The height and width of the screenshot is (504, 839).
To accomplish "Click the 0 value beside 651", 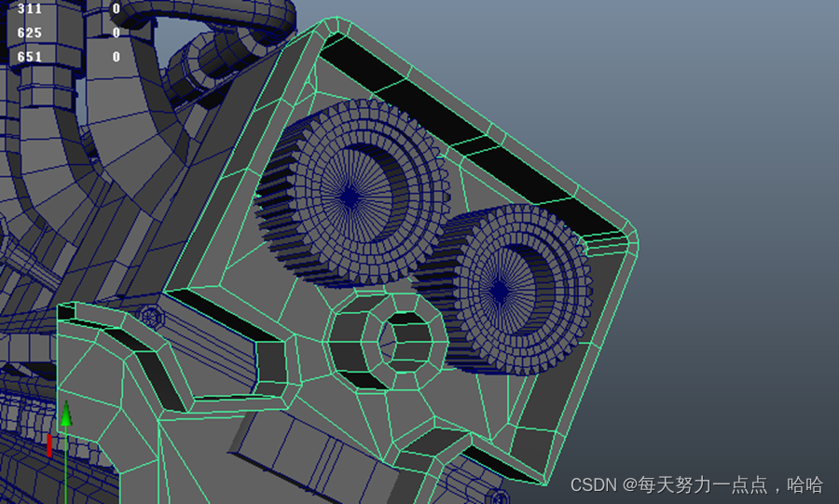I will (x=117, y=57).
